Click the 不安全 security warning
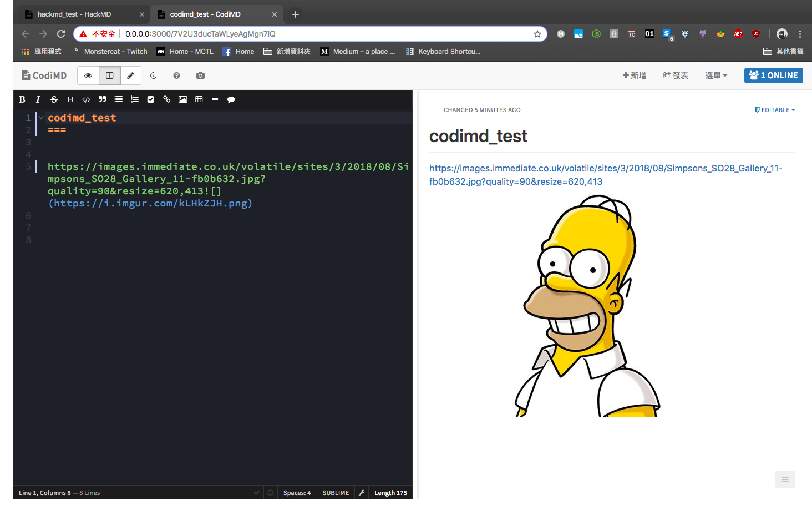Screen dimensions: 812x515 point(99,34)
